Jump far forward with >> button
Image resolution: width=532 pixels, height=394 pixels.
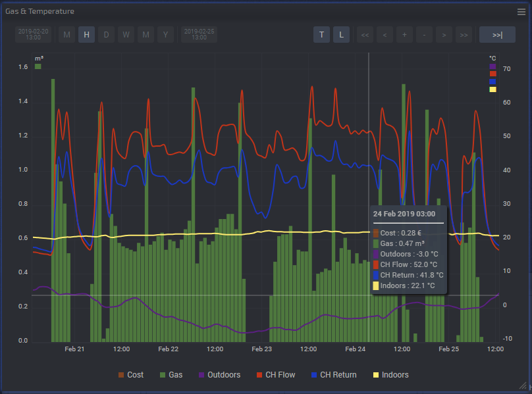pyautogui.click(x=464, y=35)
